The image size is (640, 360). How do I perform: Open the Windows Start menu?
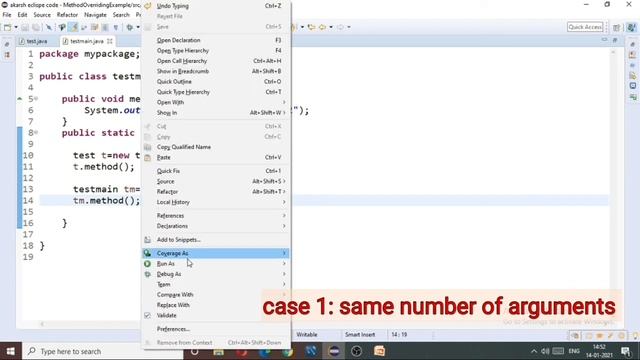[11, 351]
